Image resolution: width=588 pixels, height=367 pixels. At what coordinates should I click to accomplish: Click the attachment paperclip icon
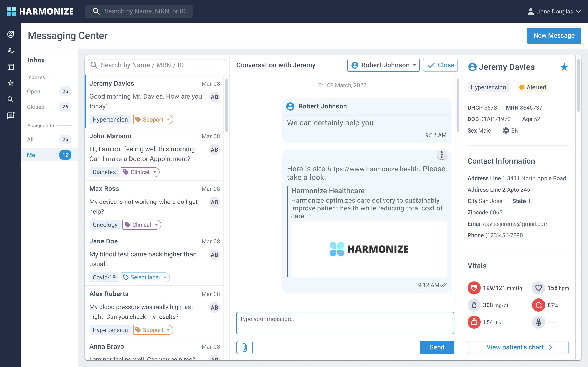(x=244, y=347)
